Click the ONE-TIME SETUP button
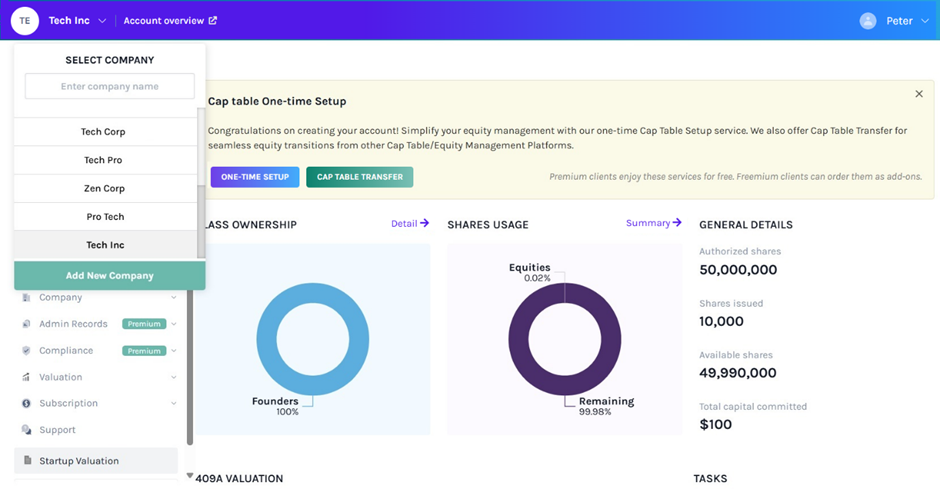Screen dimensions: 940x489 [255, 177]
